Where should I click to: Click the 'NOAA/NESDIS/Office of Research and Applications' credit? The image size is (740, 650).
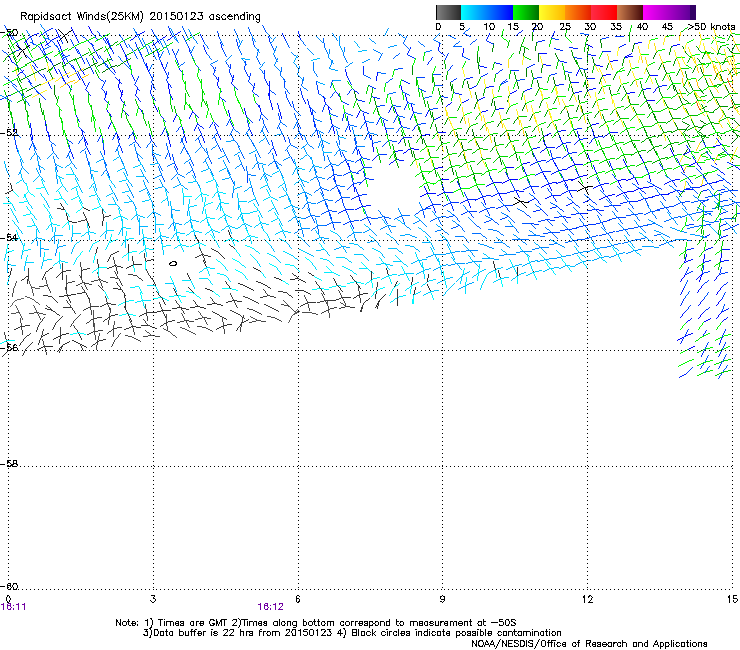pyautogui.click(x=589, y=644)
